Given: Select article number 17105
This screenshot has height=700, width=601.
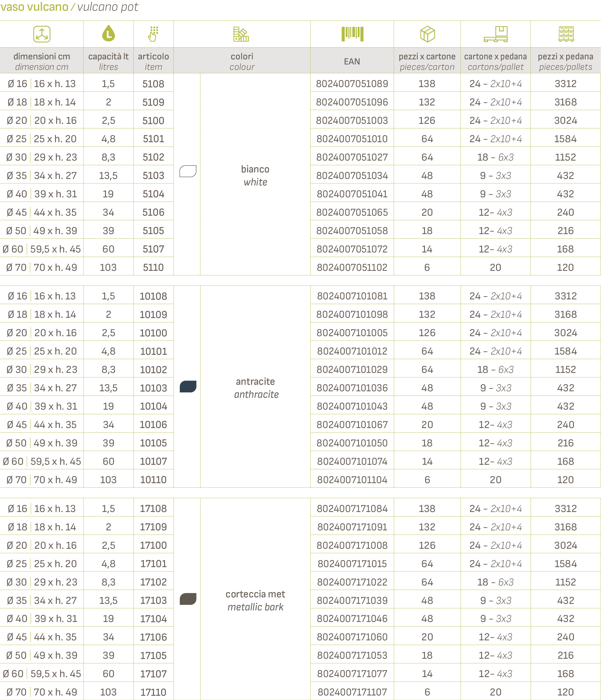Looking at the screenshot, I should [x=153, y=655].
